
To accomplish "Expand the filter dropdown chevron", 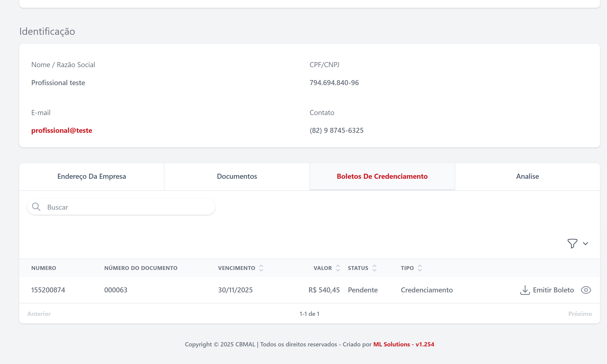I will click(x=585, y=243).
